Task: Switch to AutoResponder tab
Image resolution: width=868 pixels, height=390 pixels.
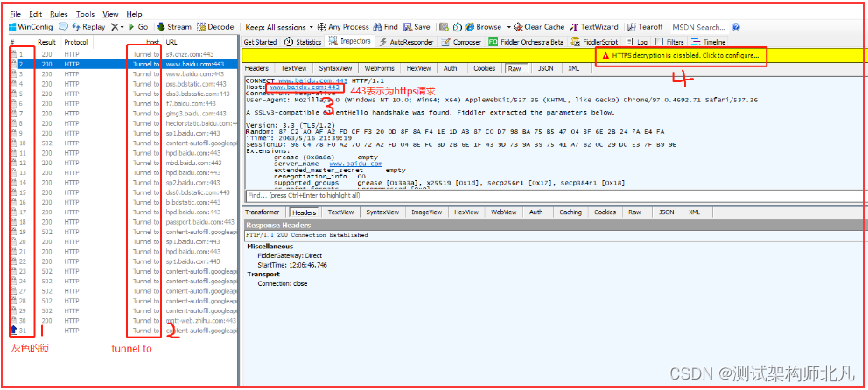Action: (406, 42)
